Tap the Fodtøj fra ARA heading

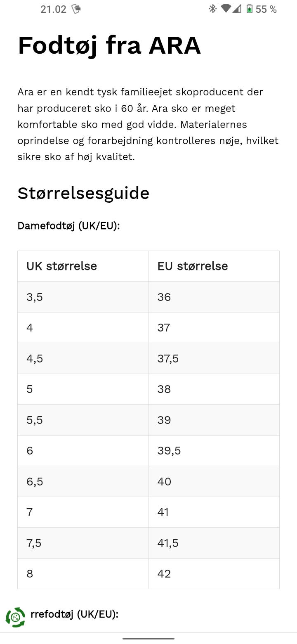point(109,45)
